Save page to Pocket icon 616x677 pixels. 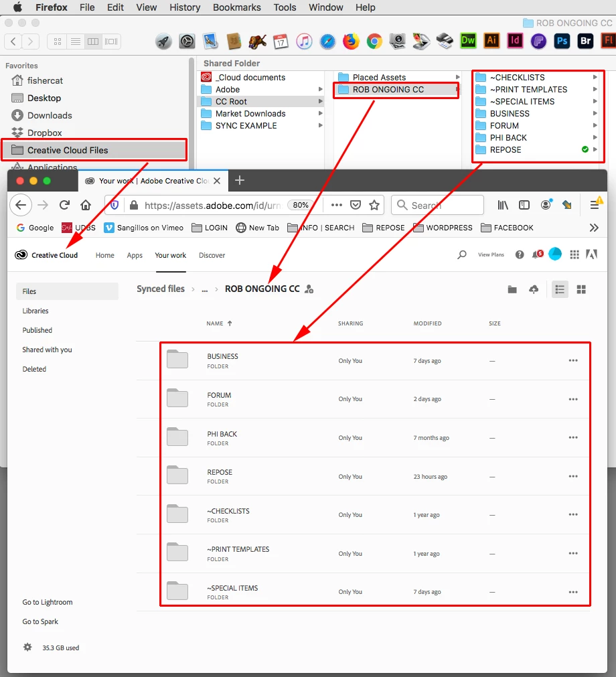point(356,205)
